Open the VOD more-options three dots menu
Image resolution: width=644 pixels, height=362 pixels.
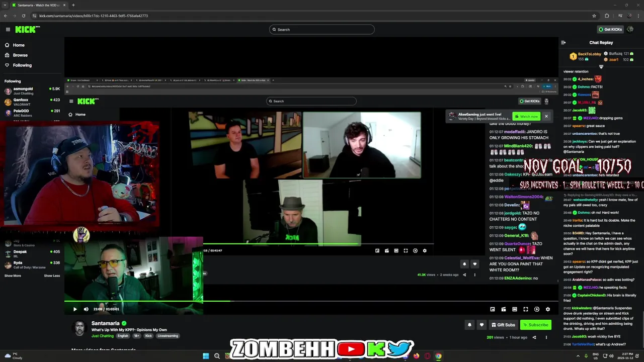click(x=546, y=337)
